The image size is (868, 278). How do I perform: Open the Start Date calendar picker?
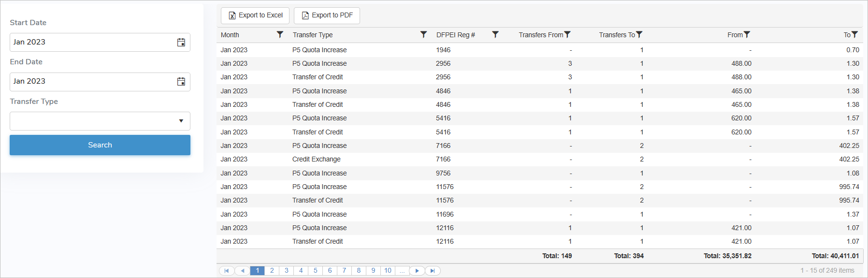click(x=181, y=43)
